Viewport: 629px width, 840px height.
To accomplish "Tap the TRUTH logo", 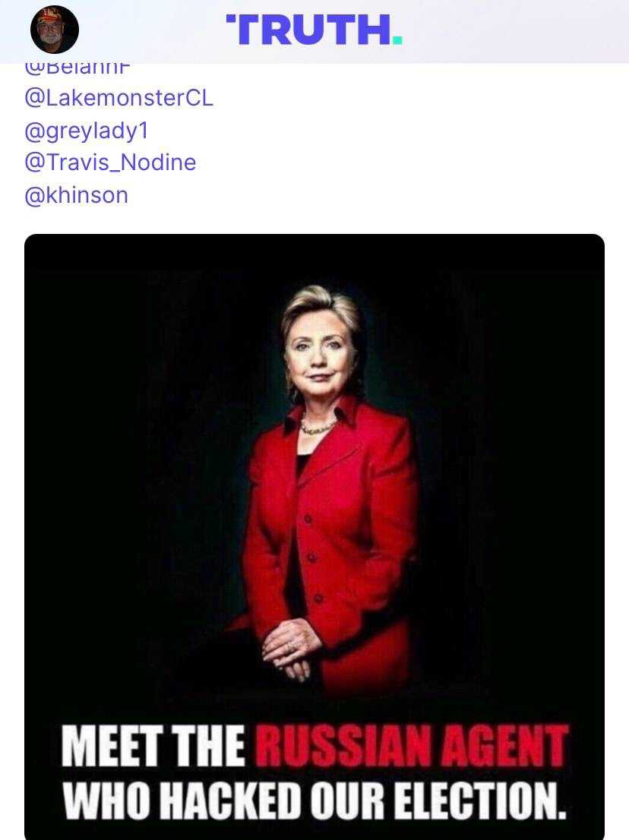I will point(314,30).
